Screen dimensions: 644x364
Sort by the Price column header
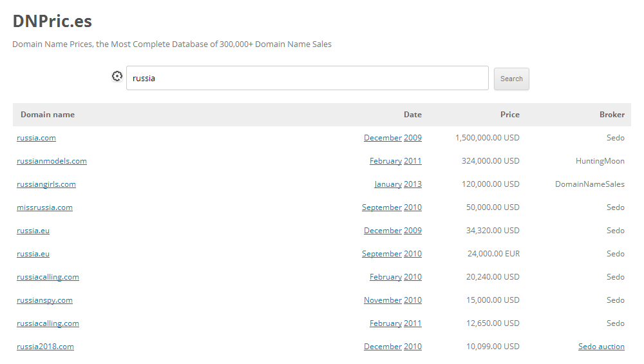click(x=509, y=115)
